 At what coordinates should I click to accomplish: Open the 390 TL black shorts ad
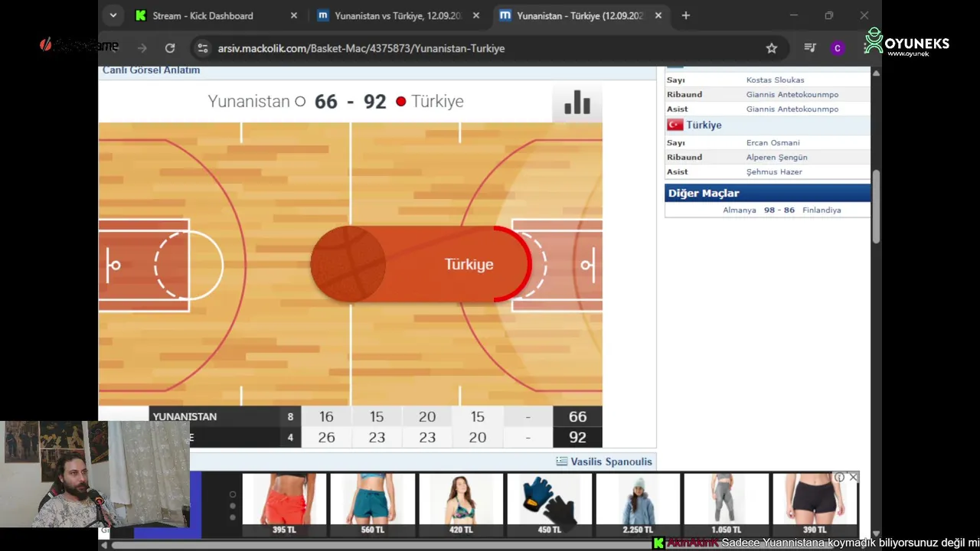tap(815, 504)
